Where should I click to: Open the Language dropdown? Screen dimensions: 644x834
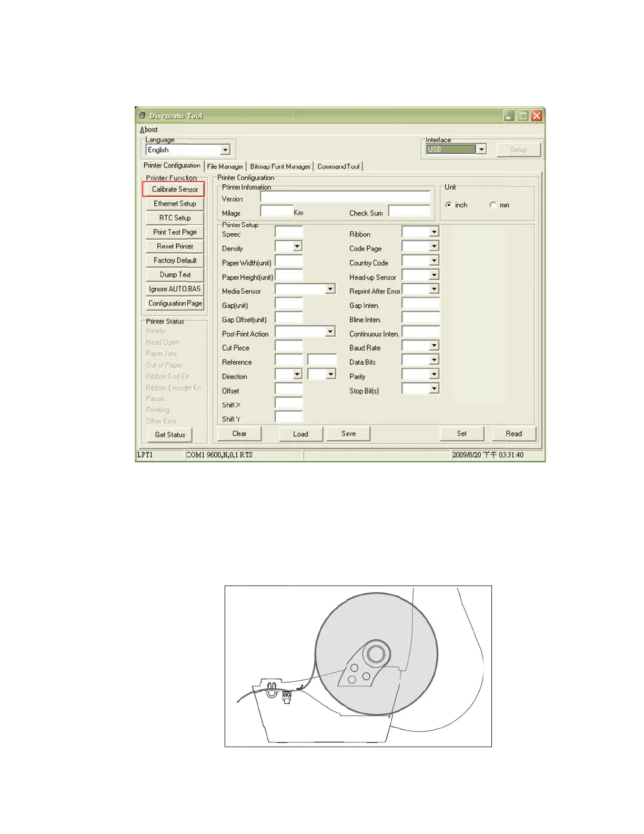pyautogui.click(x=225, y=150)
